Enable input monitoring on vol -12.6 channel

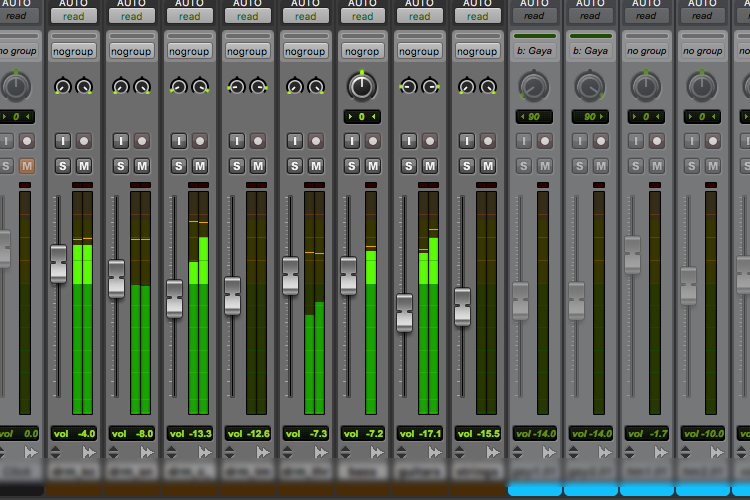[236, 141]
